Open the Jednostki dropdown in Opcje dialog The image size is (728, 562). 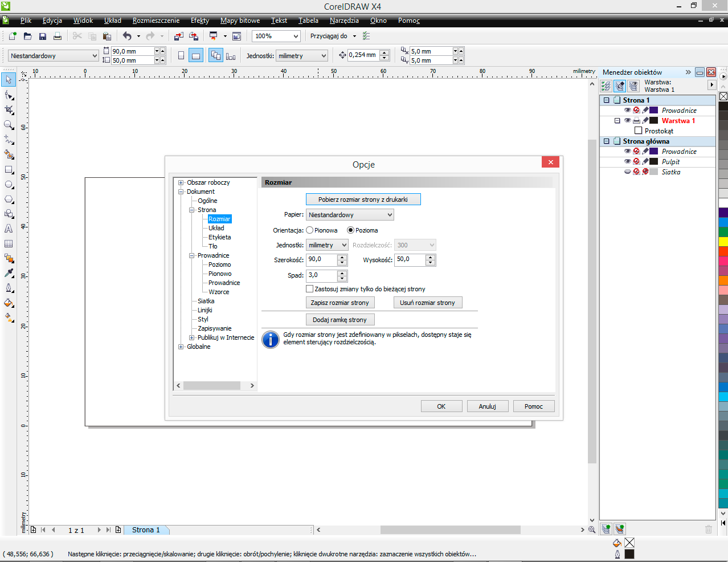(x=327, y=245)
